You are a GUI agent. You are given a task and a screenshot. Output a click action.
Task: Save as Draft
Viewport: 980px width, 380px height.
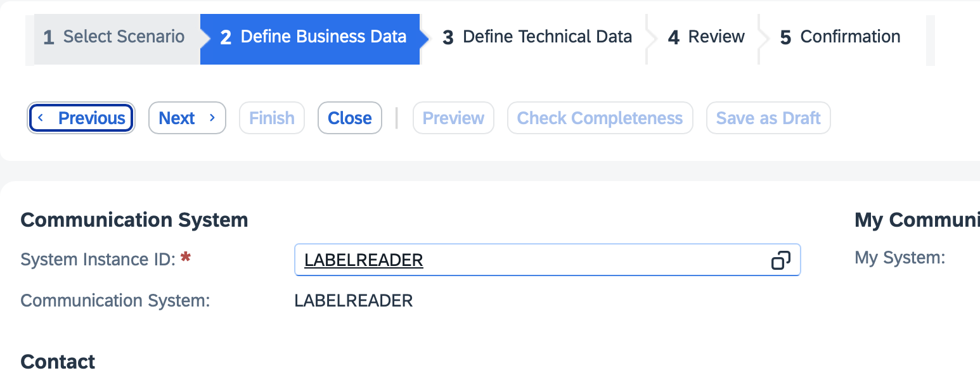(x=768, y=118)
